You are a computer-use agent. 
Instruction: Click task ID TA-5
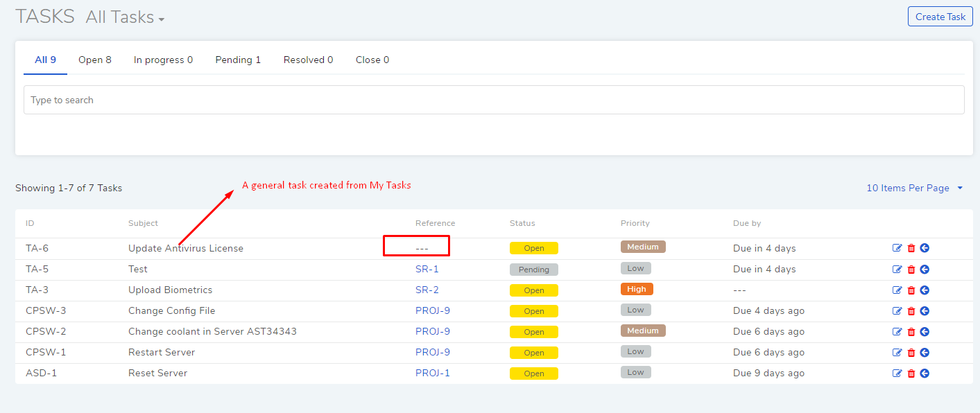[37, 269]
